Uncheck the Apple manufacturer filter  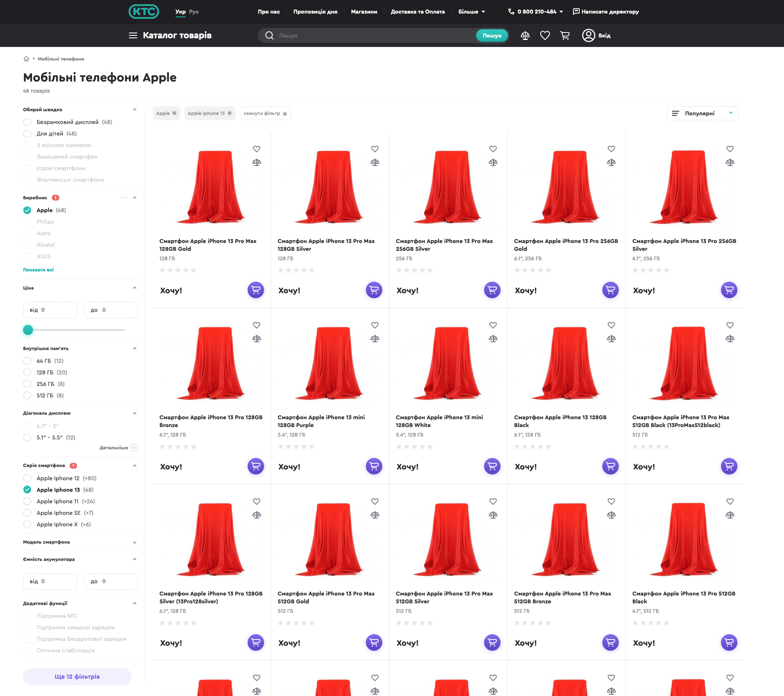[x=27, y=210]
